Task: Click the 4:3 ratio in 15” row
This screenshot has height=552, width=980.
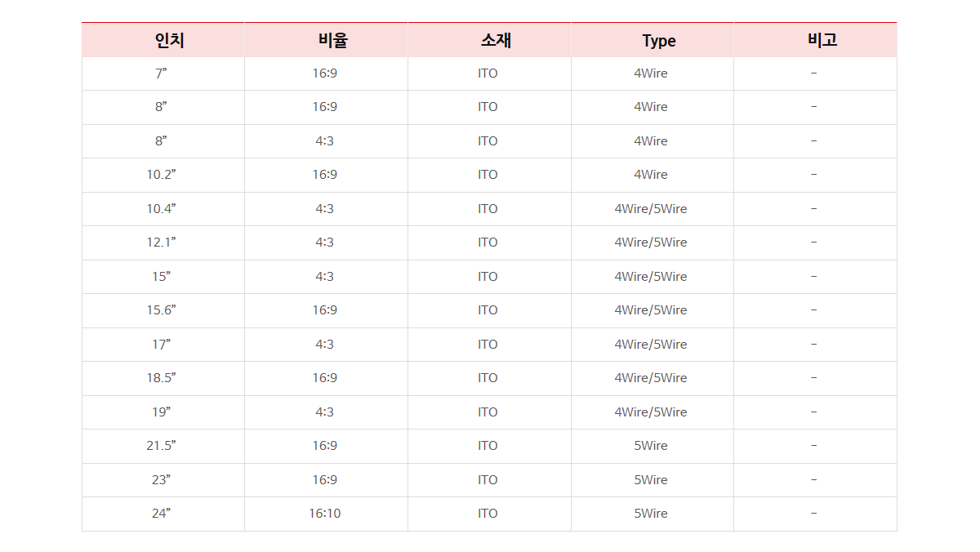Action: 326,277
